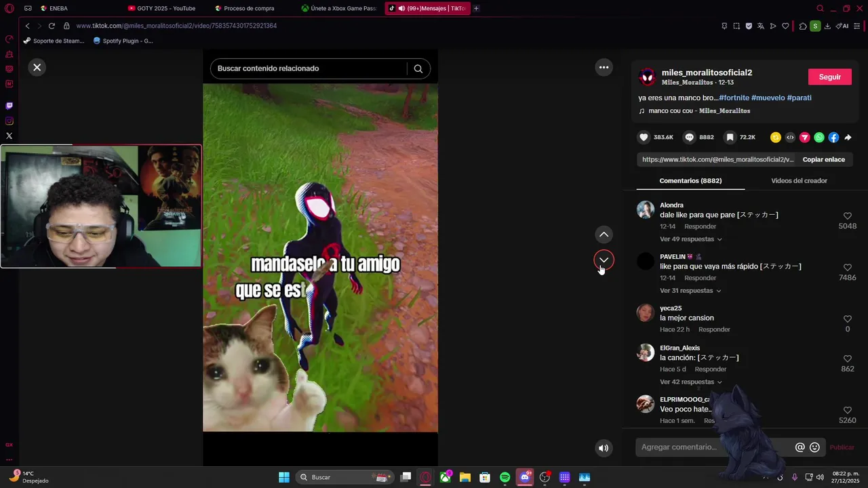Reply to ElGran_Alexis's comment
Screen dimensions: 868x488
click(711, 369)
